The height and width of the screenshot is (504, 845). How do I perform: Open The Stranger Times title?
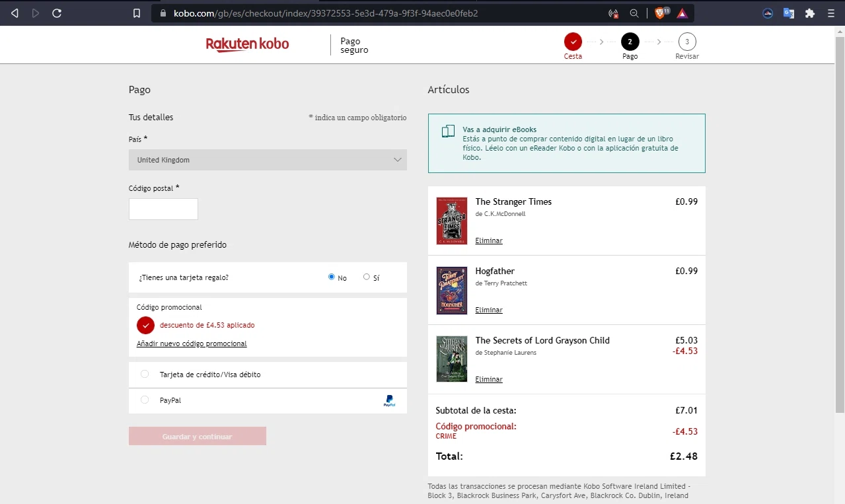[513, 201]
